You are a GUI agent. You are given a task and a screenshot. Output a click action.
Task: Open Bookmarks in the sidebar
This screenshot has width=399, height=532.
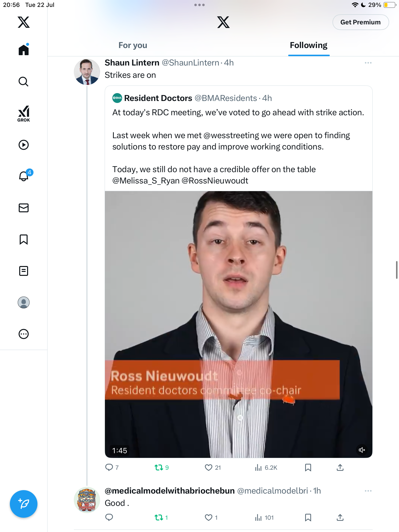[24, 239]
